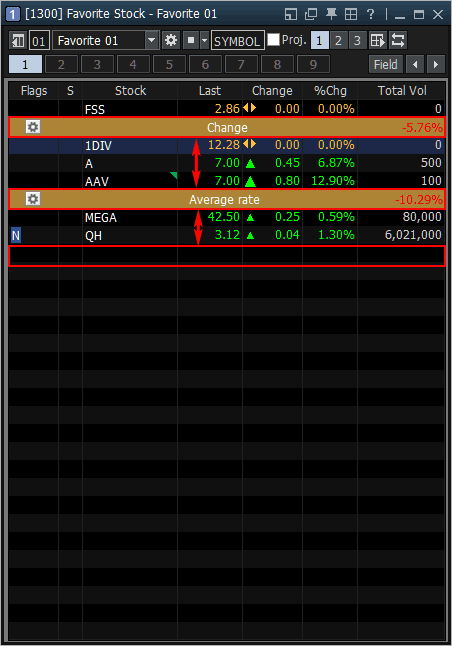The height and width of the screenshot is (646, 452).
Task: Click the swap arrows icon in toolbar
Action: pos(398,40)
